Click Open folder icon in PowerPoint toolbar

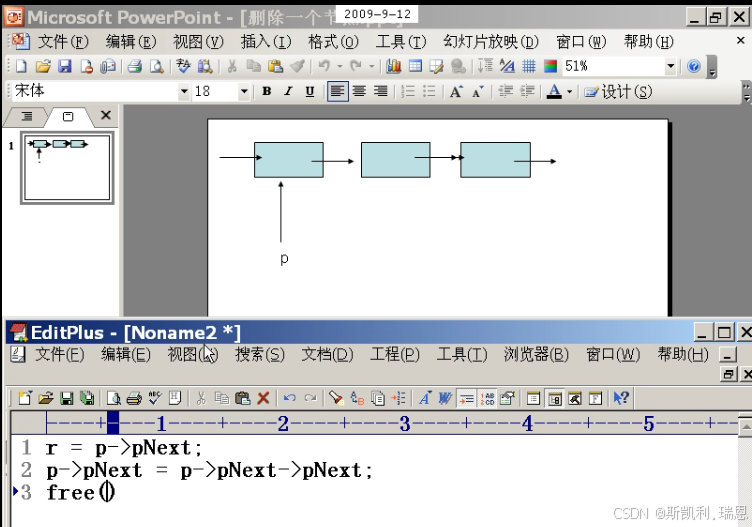coord(43,66)
